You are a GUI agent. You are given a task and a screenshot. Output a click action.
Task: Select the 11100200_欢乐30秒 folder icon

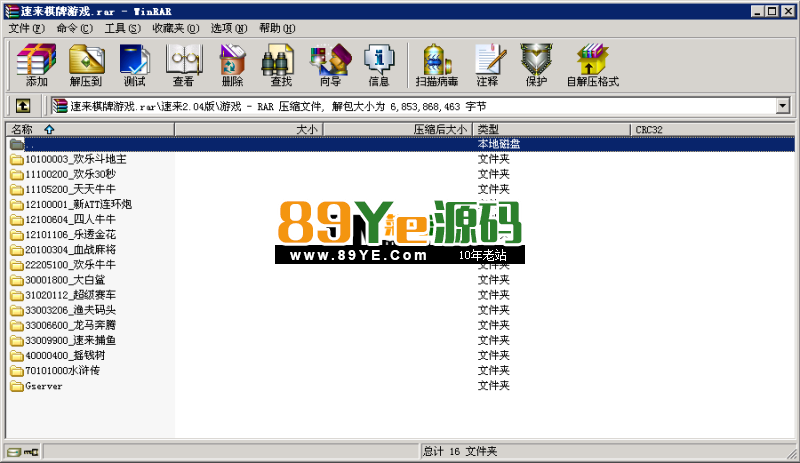tap(17, 175)
